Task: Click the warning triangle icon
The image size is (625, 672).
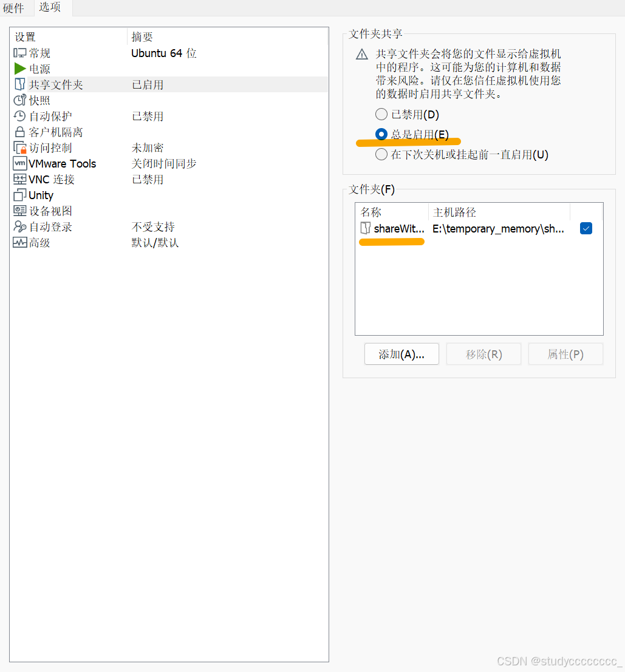Action: (x=362, y=55)
